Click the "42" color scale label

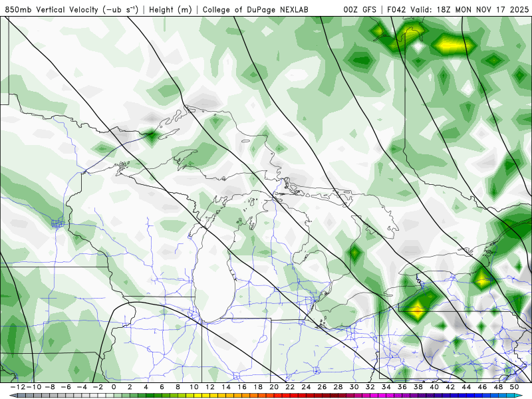point(450,387)
